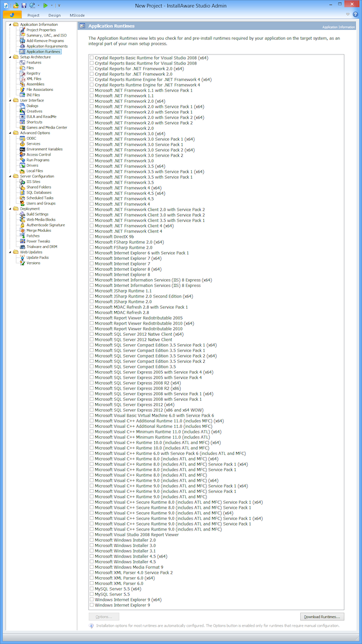This screenshot has height=644, width=362.
Task: Click the Application Requirements icon
Action: (23, 47)
